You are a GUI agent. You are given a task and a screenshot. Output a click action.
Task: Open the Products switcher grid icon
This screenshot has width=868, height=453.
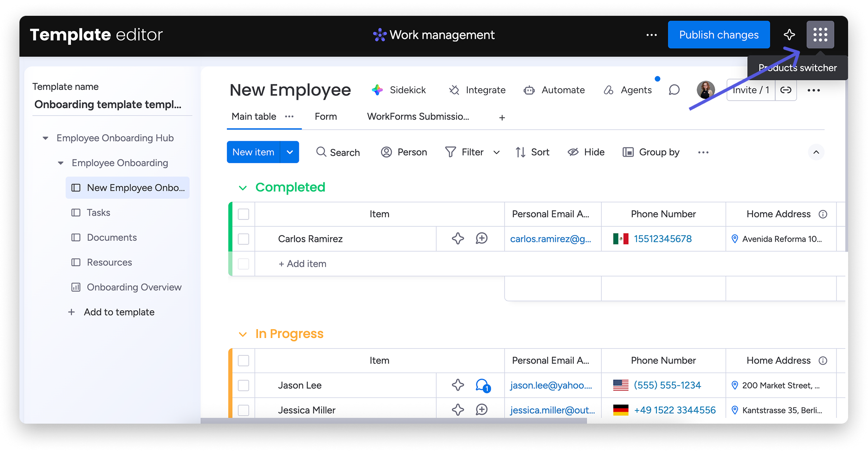click(x=820, y=35)
